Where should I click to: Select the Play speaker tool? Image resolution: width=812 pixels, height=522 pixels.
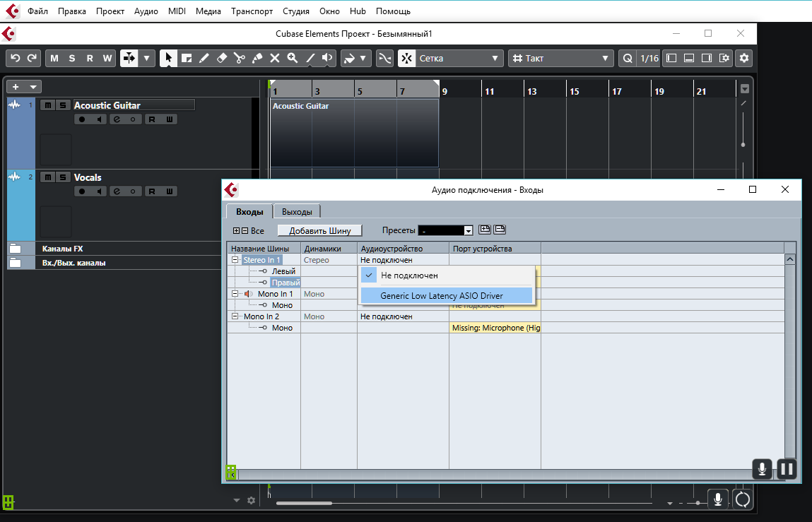click(x=327, y=58)
